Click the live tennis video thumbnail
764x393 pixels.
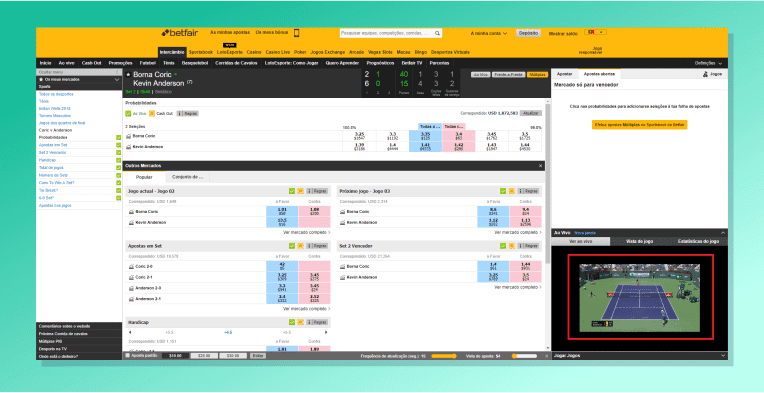639,297
